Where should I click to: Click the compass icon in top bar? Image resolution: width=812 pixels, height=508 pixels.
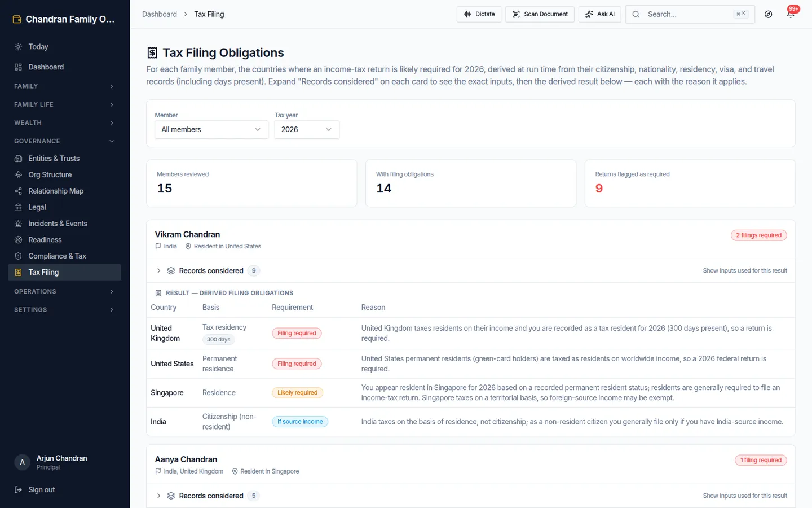[x=768, y=14]
